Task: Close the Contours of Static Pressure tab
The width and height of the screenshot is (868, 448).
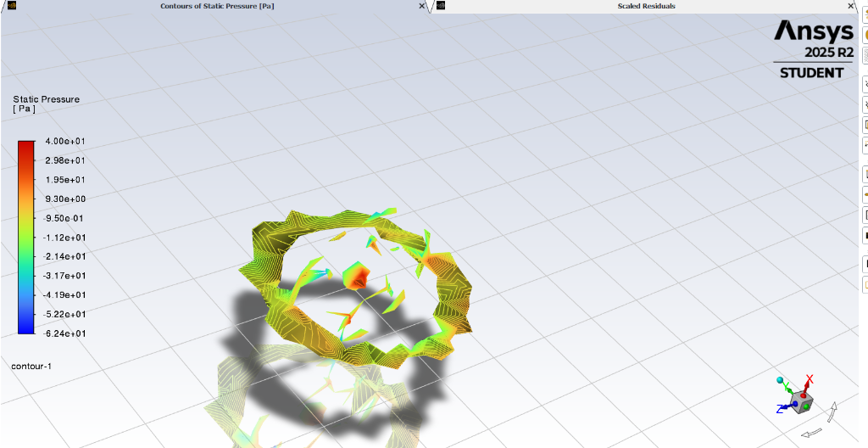Action: click(423, 6)
